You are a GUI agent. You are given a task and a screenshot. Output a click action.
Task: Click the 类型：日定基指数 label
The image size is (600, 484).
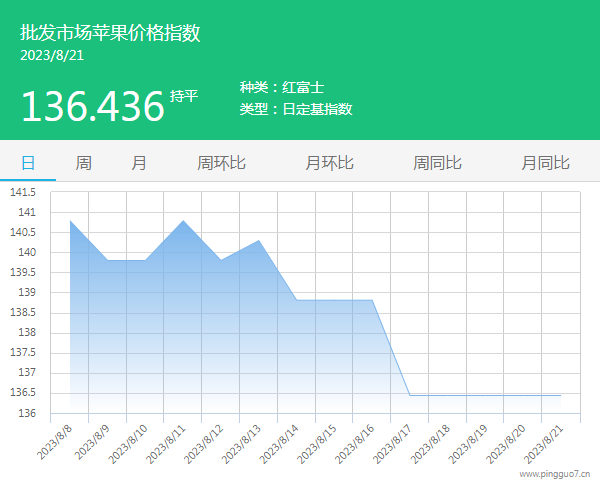click(x=296, y=110)
